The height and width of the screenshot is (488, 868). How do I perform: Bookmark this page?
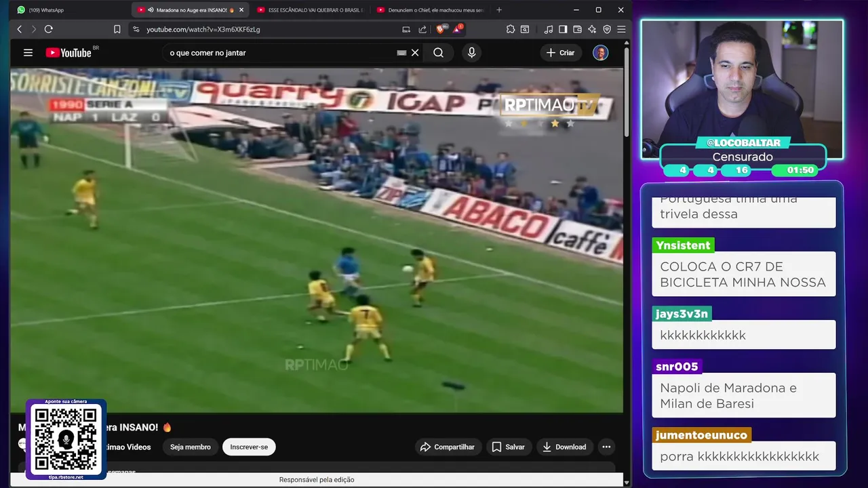(117, 29)
